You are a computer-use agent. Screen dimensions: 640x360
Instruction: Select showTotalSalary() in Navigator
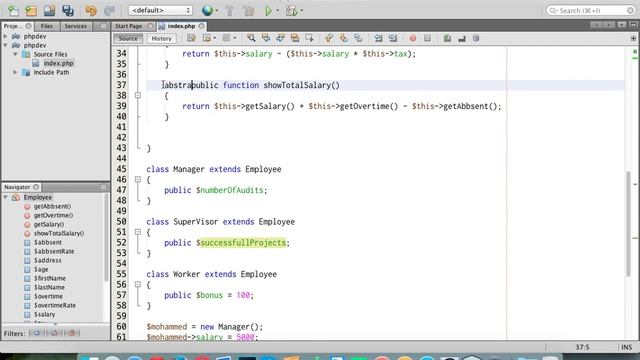click(59, 233)
